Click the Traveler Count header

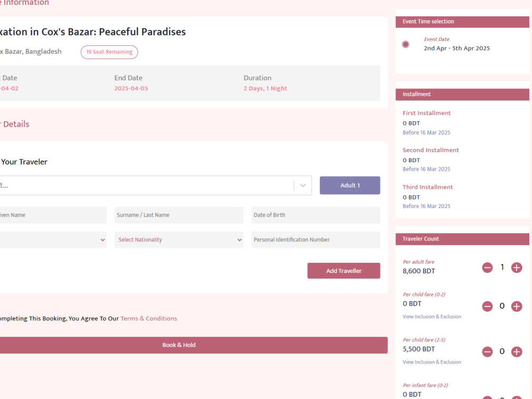(462, 239)
